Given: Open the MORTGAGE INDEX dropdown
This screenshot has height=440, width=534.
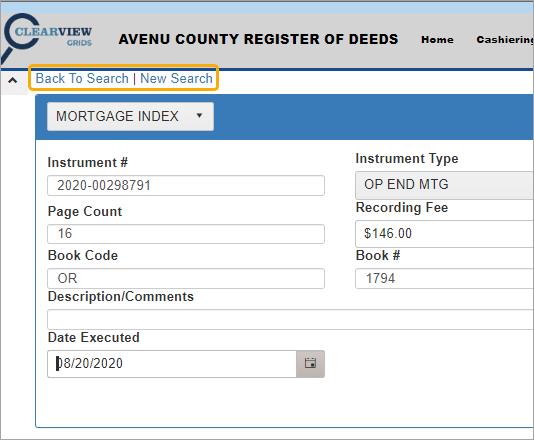Looking at the screenshot, I should coord(130,116).
